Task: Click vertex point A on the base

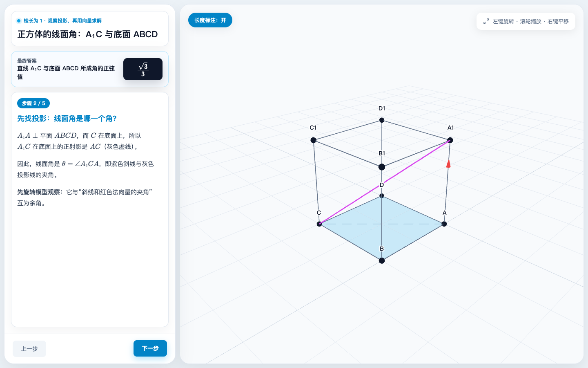Action: (x=444, y=224)
